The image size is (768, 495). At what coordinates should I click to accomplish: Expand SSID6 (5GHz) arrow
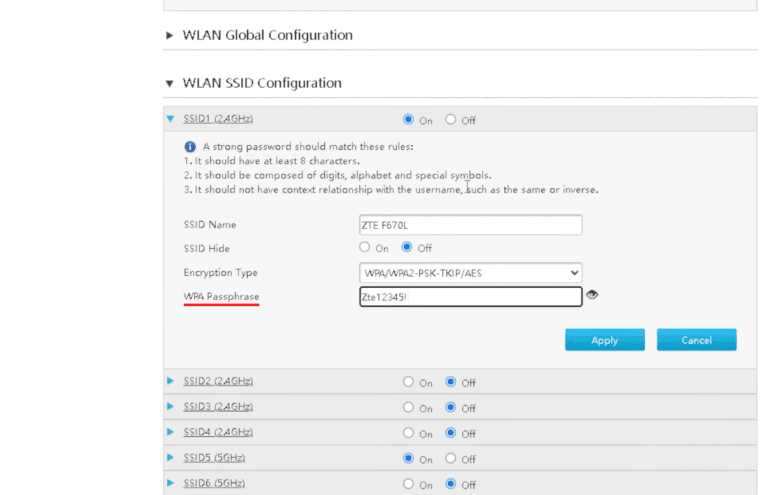tap(170, 483)
